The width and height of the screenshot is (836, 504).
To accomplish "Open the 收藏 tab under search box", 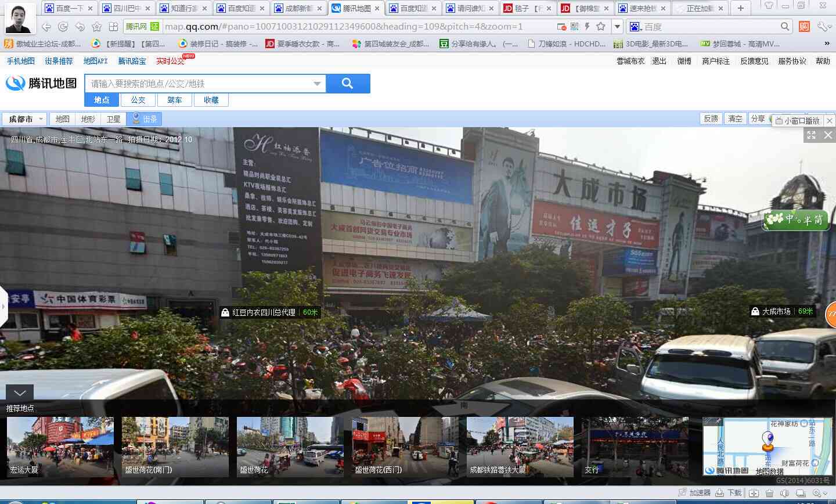I will [x=211, y=100].
